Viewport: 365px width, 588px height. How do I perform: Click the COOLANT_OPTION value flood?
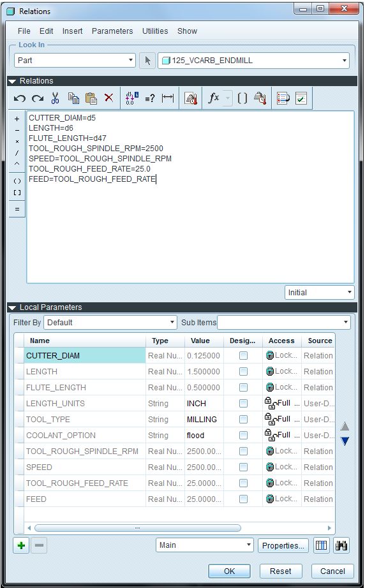pos(195,436)
